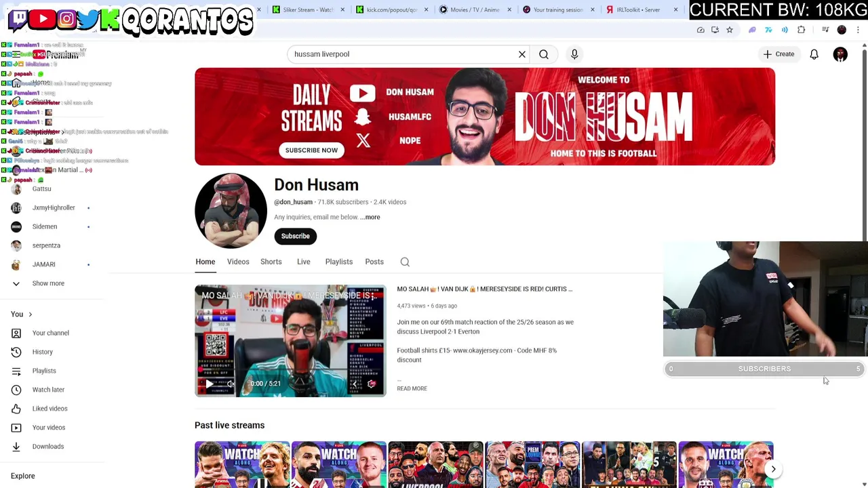The image size is (868, 488).
Task: Open the browser profile avatar
Action: (x=842, y=30)
